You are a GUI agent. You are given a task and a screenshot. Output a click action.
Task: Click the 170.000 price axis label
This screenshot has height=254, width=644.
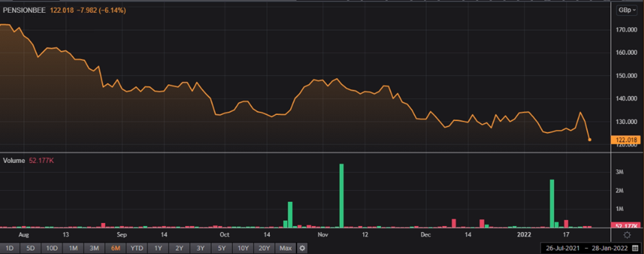point(626,29)
